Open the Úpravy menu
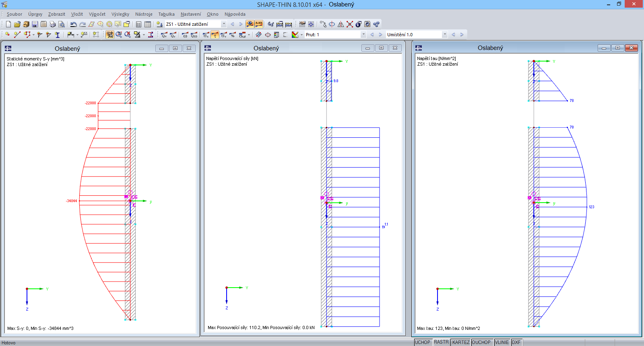The image size is (644, 346). tap(35, 14)
